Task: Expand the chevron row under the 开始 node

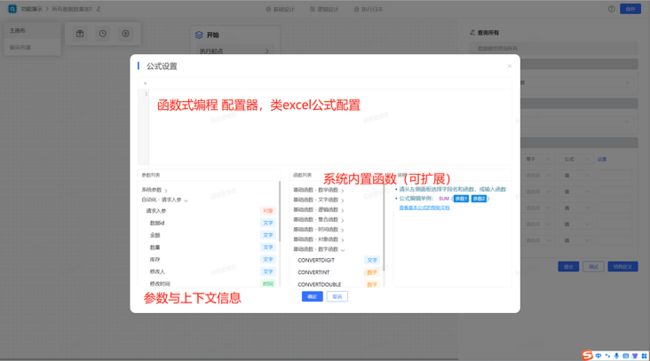Action: pos(235,51)
